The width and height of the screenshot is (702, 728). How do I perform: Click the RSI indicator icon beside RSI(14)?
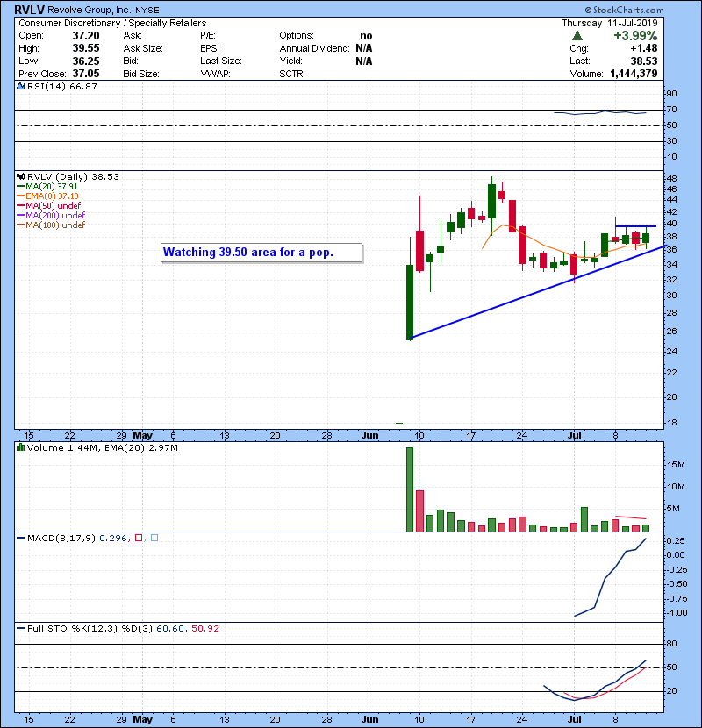tap(20, 86)
